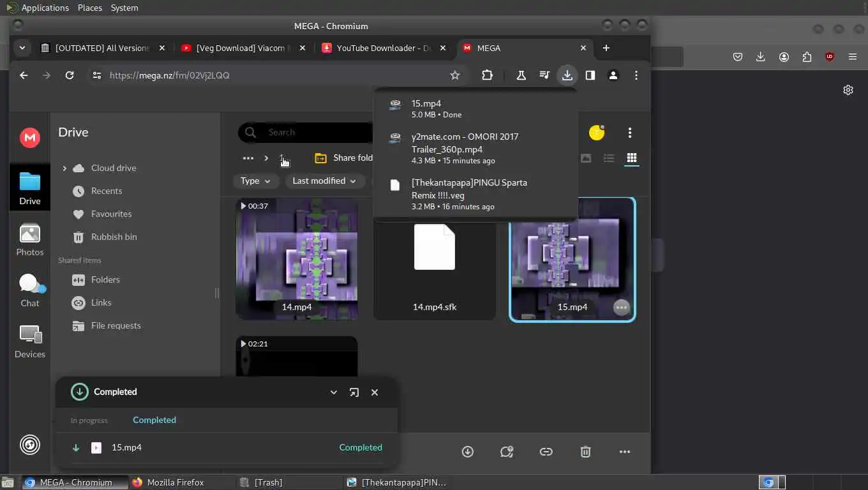Image resolution: width=868 pixels, height=490 pixels.
Task: Select the 14.mp4 video thumbnail
Action: (x=297, y=258)
